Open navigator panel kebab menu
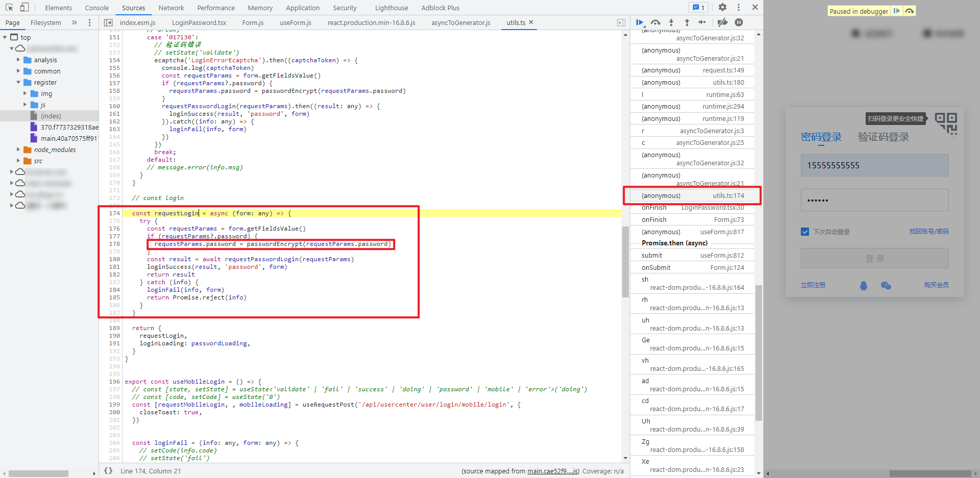Viewport: 980px width, 478px height. coord(90,22)
